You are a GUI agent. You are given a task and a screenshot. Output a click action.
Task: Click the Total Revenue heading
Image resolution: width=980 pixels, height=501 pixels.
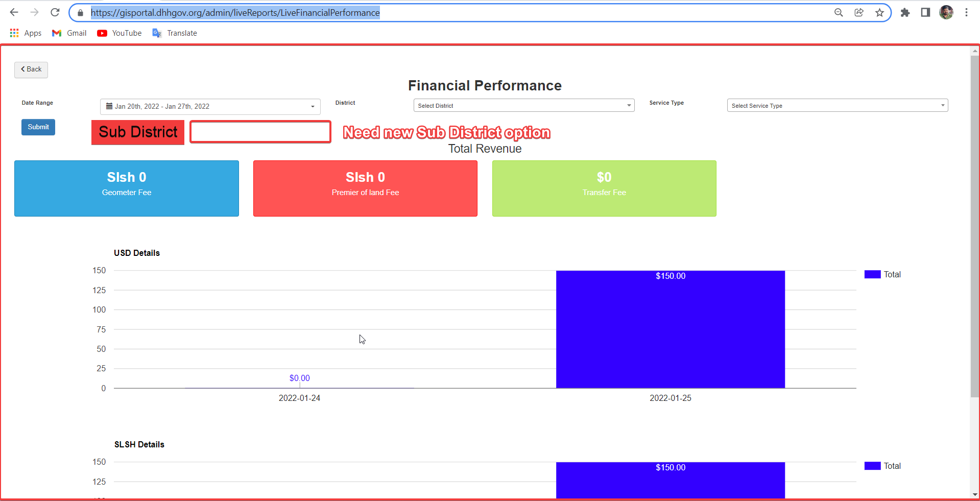(x=485, y=149)
